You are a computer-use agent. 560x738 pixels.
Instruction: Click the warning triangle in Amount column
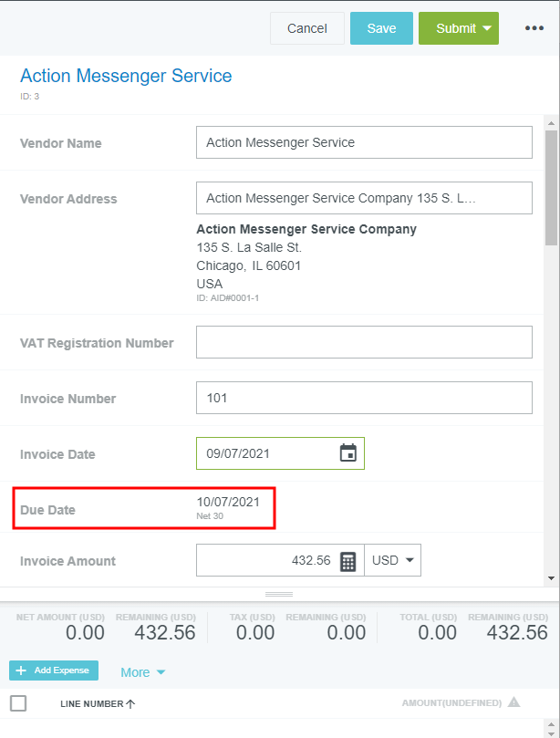(x=513, y=702)
